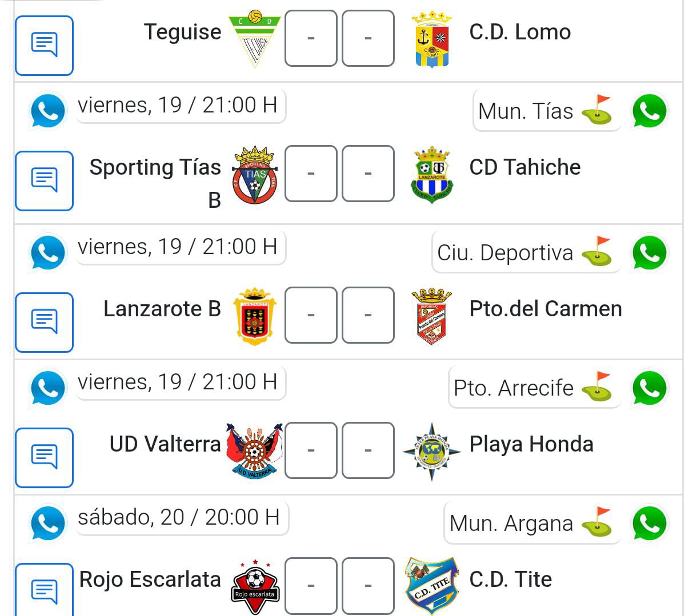Click green WhatsApp icon beside Mun. Tías
697x616 pixels.
point(650,111)
